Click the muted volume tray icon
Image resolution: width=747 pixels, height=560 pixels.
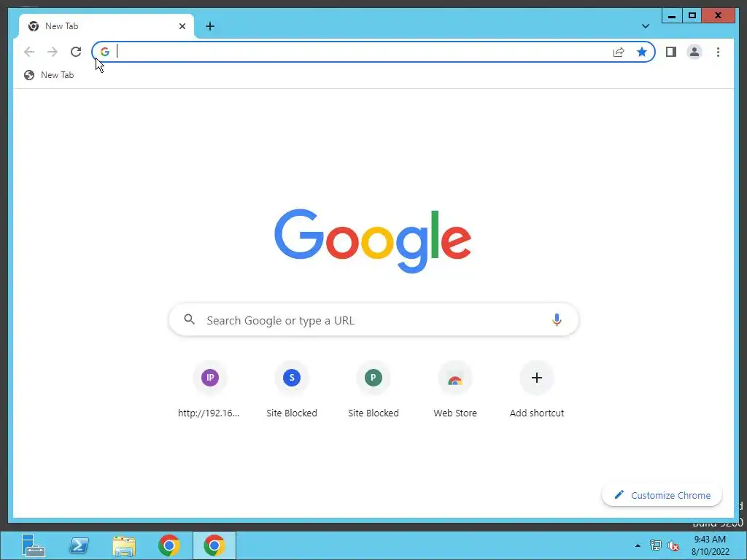pos(673,545)
